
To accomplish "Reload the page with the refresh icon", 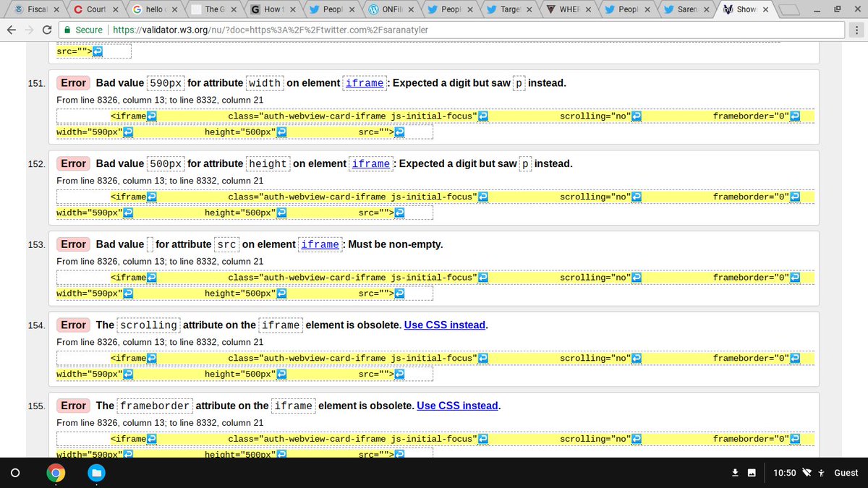I will [x=47, y=30].
